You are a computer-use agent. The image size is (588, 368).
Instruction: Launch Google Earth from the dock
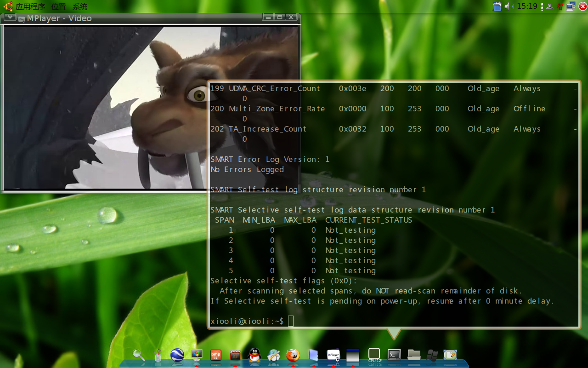(x=177, y=355)
